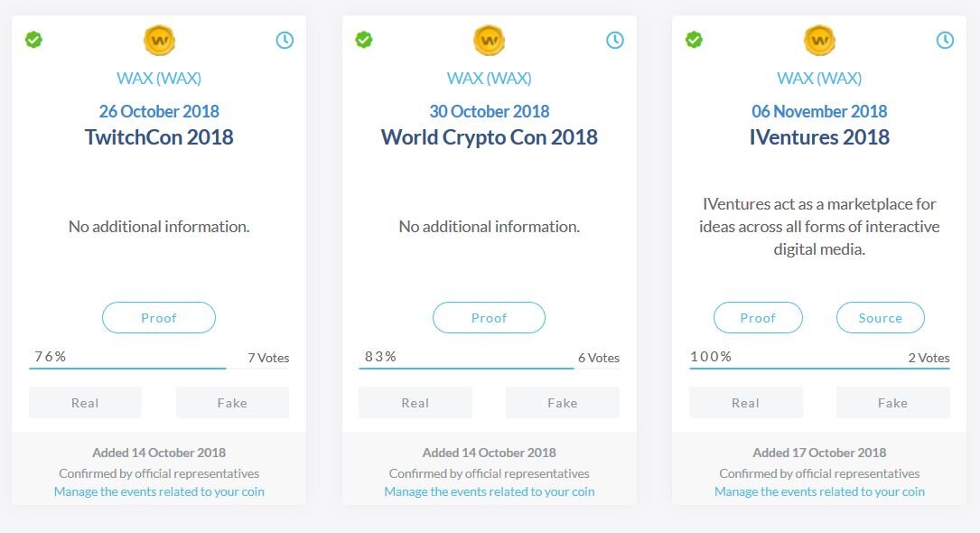Click green verified checkmark on TwitchCon card

point(33,40)
